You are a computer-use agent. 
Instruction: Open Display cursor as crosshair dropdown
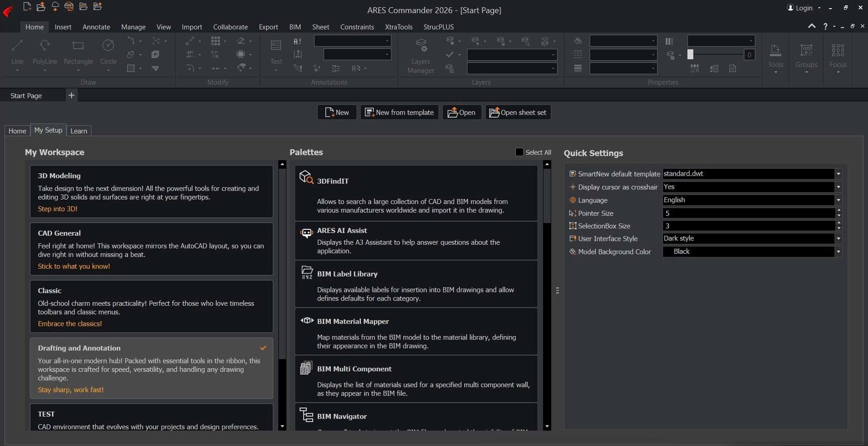(838, 187)
